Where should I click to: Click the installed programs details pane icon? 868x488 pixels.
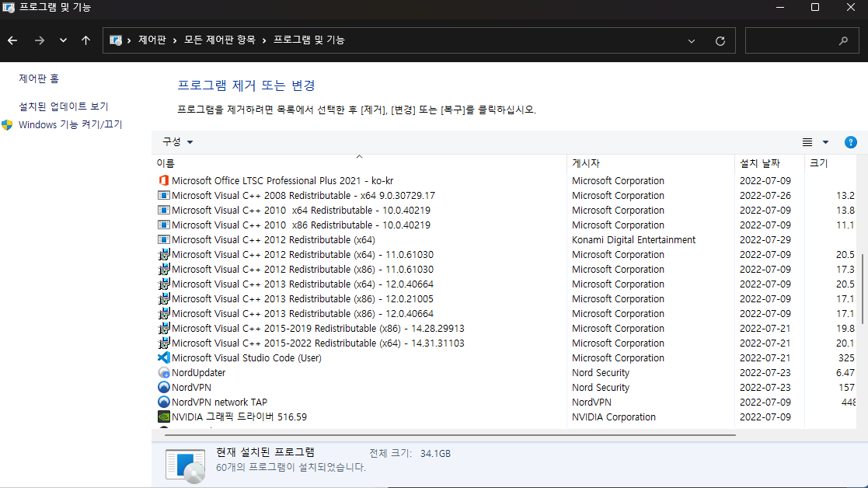[186, 466]
